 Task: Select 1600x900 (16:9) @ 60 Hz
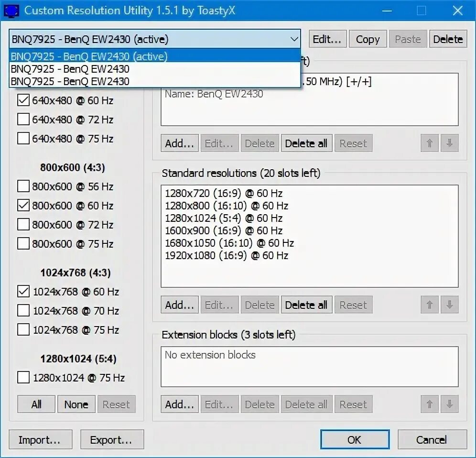(x=224, y=230)
